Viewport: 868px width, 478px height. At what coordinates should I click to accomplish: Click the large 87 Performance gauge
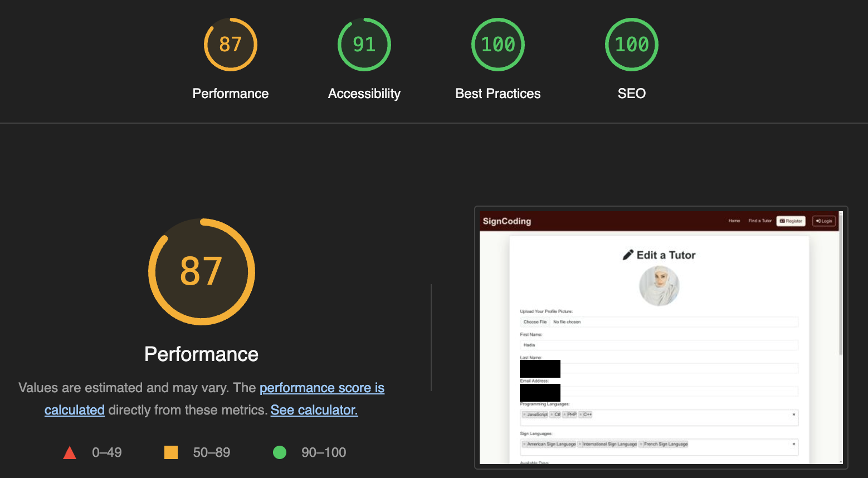(x=202, y=272)
